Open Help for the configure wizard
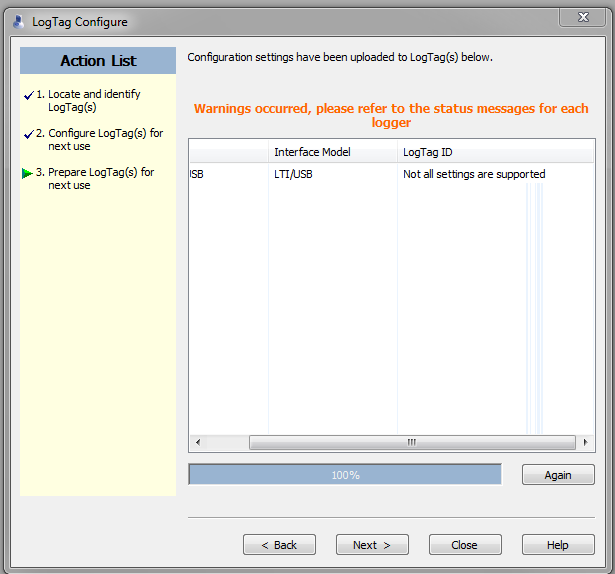This screenshot has height=574, width=615. [x=558, y=545]
